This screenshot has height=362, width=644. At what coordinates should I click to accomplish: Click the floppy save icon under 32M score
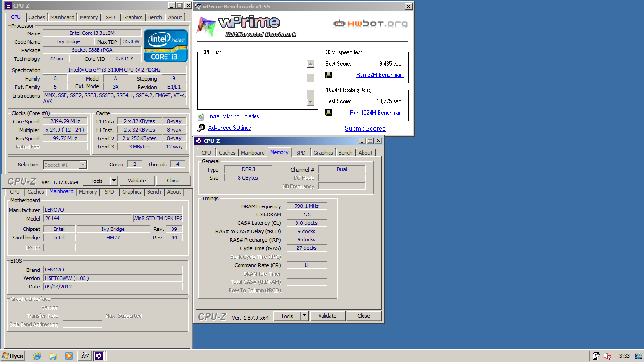(x=329, y=75)
